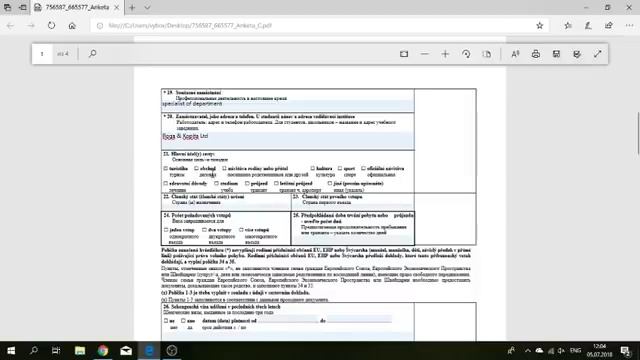Check the oficiální návštěva checkbox
Image resolution: width=640 pixels, height=360 pixels.
coord(363,169)
